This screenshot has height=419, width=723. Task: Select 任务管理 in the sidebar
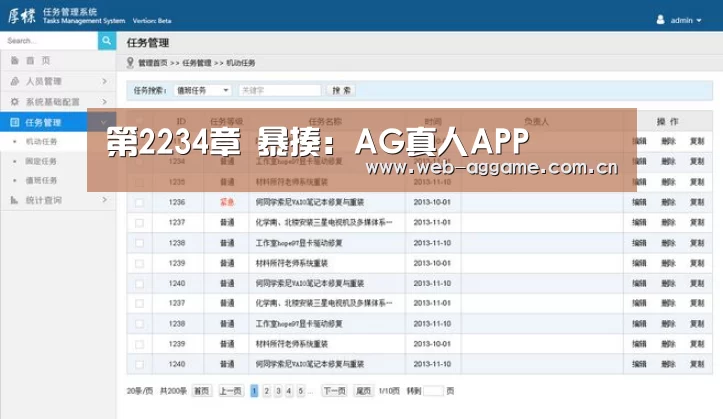(44, 122)
